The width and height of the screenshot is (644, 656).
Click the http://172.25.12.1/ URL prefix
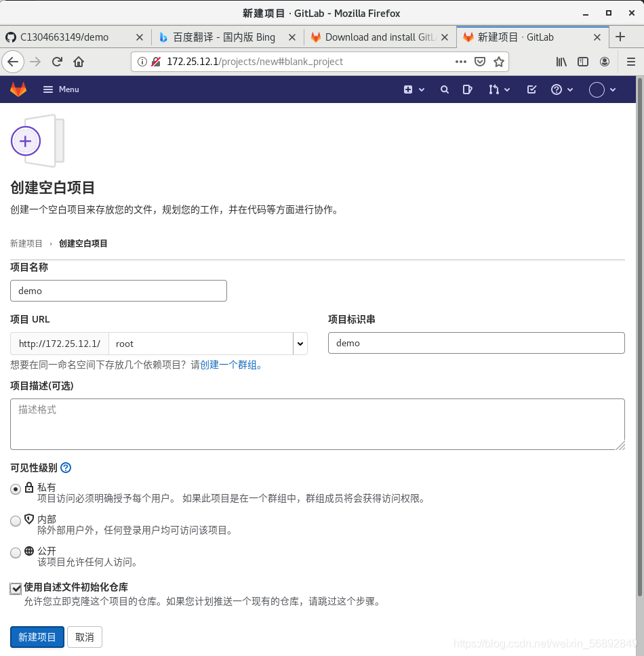pos(60,344)
